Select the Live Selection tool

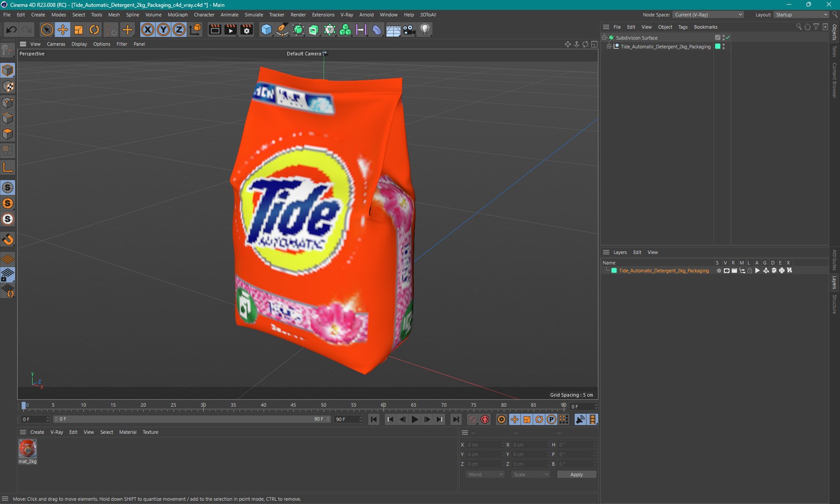(x=47, y=30)
